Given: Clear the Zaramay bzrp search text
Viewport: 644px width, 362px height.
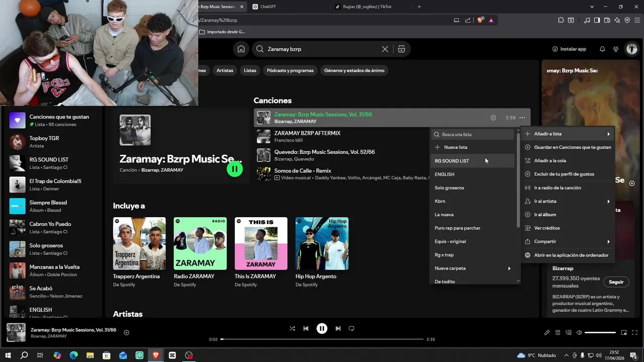Looking at the screenshot, I should tap(385, 49).
